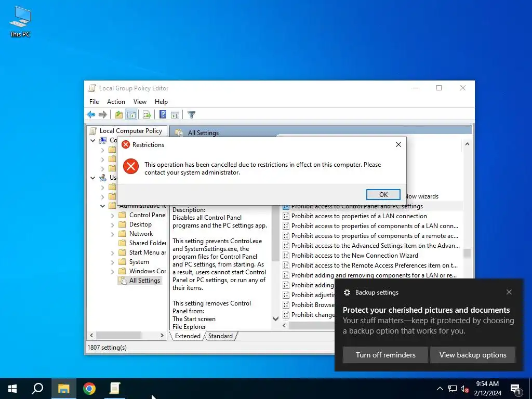
Task: Click Turn off reminders button
Action: point(385,355)
